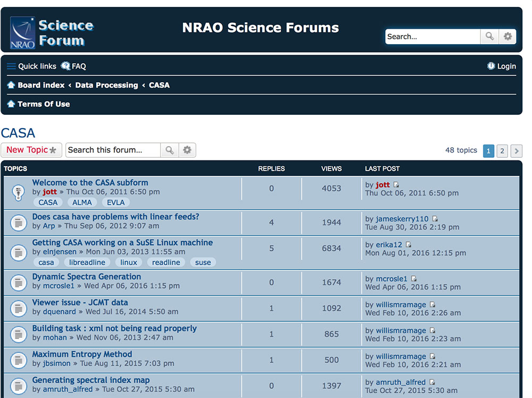Open the FAQ page
The width and height of the screenshot is (532, 398).
click(x=73, y=66)
